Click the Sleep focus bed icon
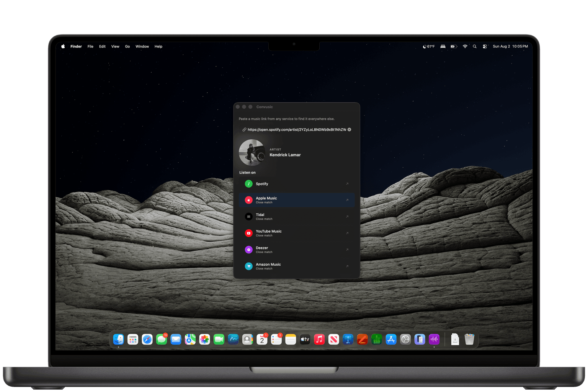588x392 pixels. (x=443, y=46)
